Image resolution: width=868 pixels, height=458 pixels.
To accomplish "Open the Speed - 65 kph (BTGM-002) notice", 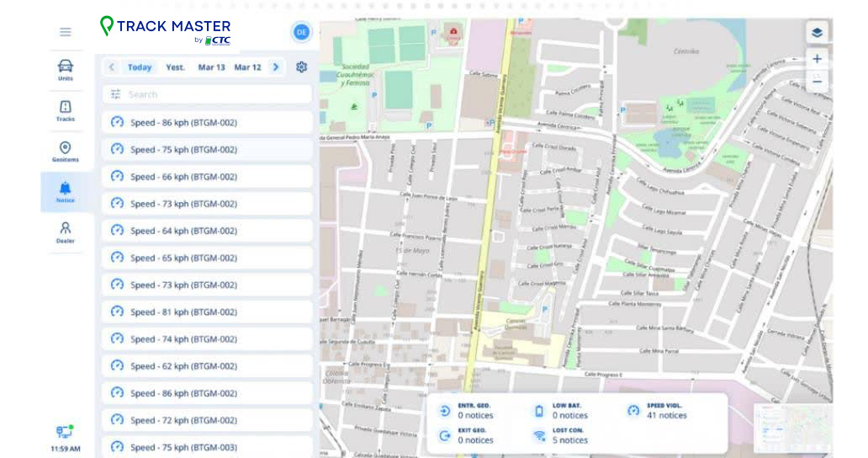I will click(207, 258).
